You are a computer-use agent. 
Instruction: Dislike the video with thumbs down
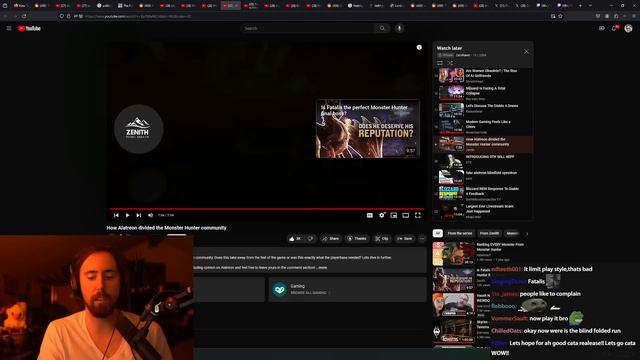311,239
